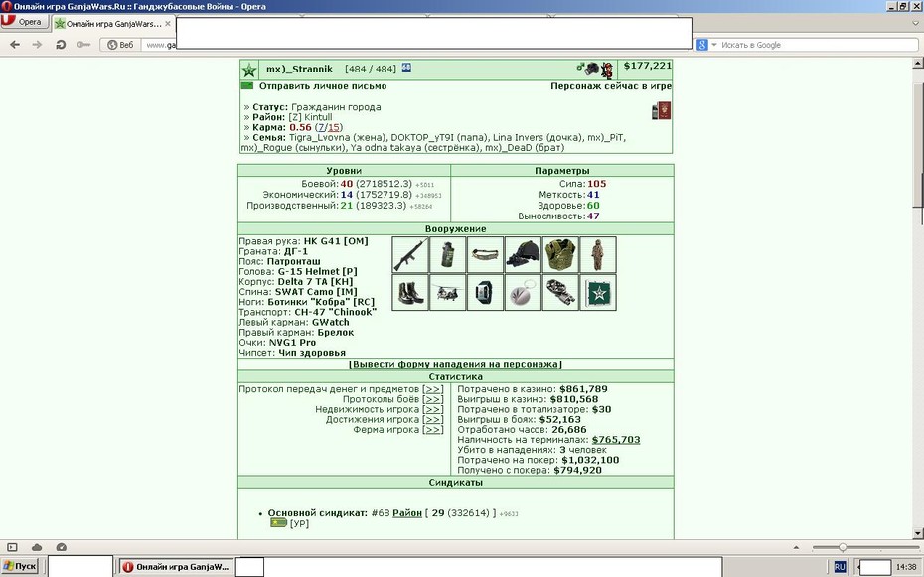Click the key password manager icon
Screen dimensions: 924x577
pos(83,44)
